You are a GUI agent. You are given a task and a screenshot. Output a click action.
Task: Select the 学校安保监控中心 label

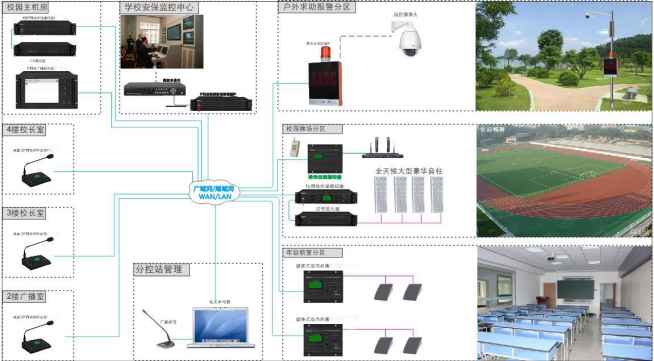pyautogui.click(x=158, y=8)
